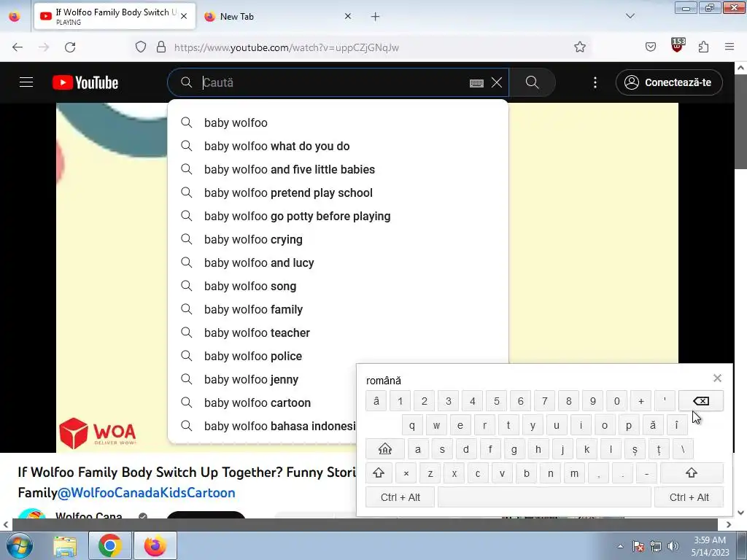Click the "ș" key on virtual keyboard

tap(635, 449)
